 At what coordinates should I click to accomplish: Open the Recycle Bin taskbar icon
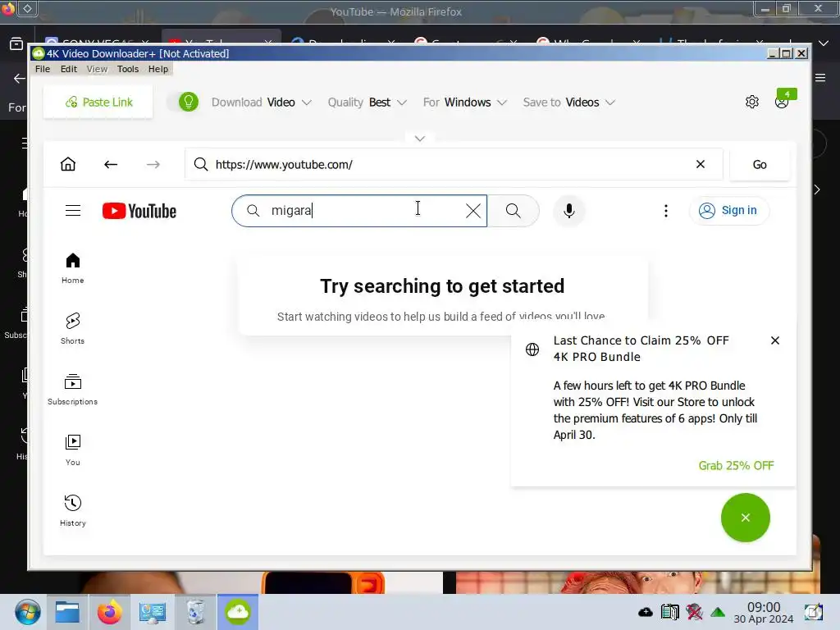click(x=195, y=612)
